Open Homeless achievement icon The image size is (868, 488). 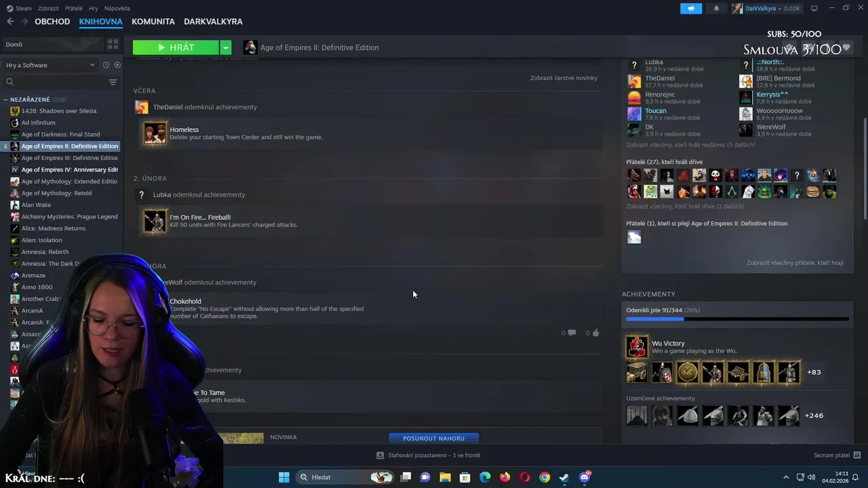(155, 134)
